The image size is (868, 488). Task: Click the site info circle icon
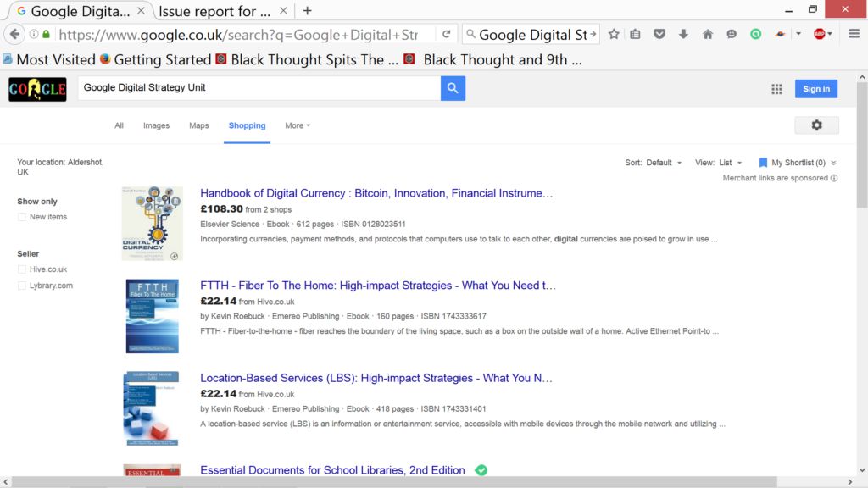[x=34, y=34]
